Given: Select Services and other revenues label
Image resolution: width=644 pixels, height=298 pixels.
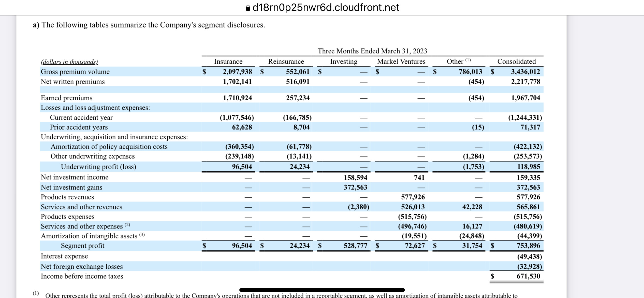Looking at the screenshot, I should [82, 207].
